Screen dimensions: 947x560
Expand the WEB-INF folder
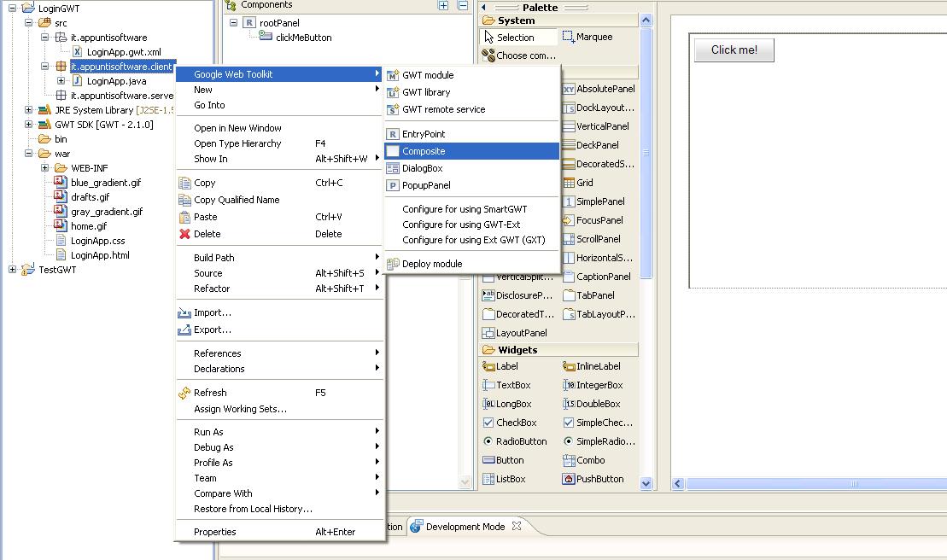[x=44, y=168]
